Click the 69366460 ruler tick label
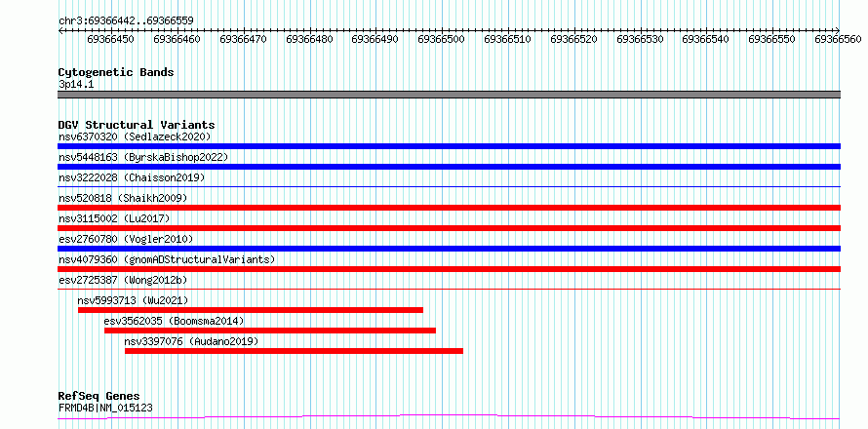This screenshot has height=429, width=868. point(177,40)
